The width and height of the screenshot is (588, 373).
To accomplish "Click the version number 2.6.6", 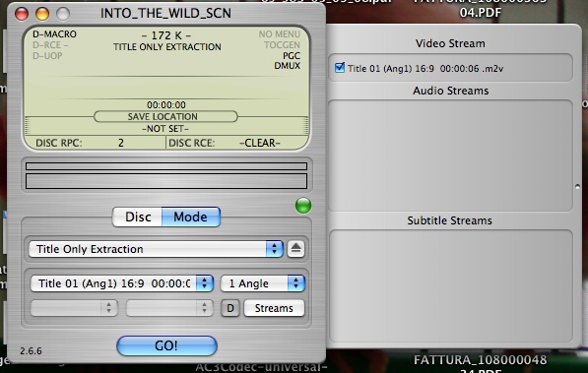I will point(31,351).
